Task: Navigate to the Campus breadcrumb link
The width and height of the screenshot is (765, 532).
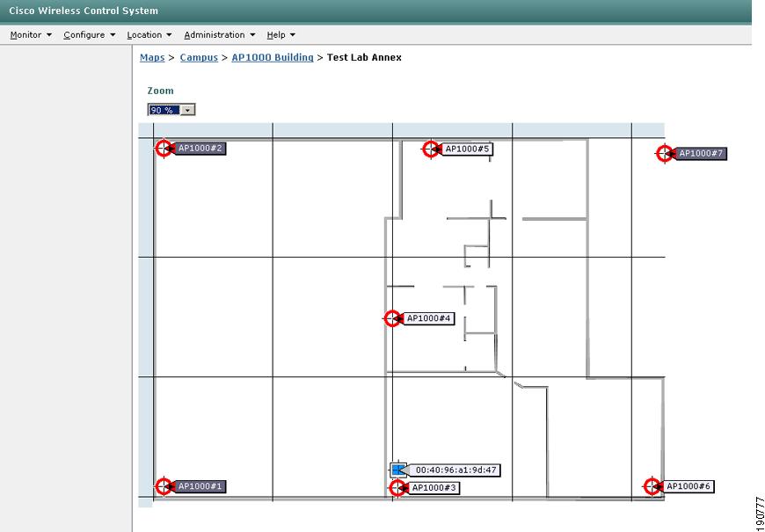Action: click(x=199, y=57)
